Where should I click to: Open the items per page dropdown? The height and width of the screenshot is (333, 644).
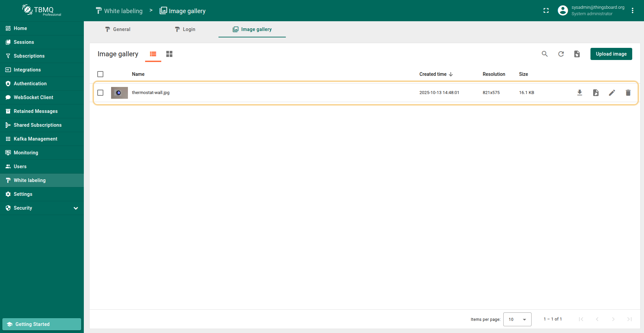click(517, 319)
